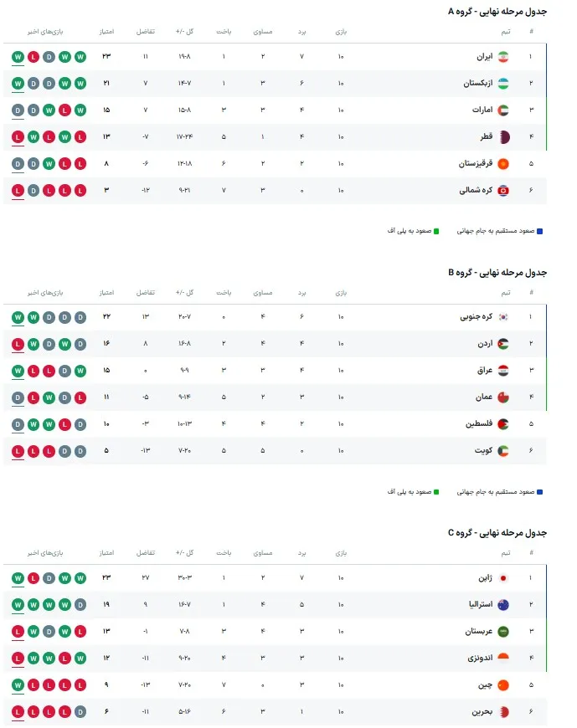The height and width of the screenshot is (728, 577).
Task: Click the North Korea flag icon
Action: [x=503, y=191]
